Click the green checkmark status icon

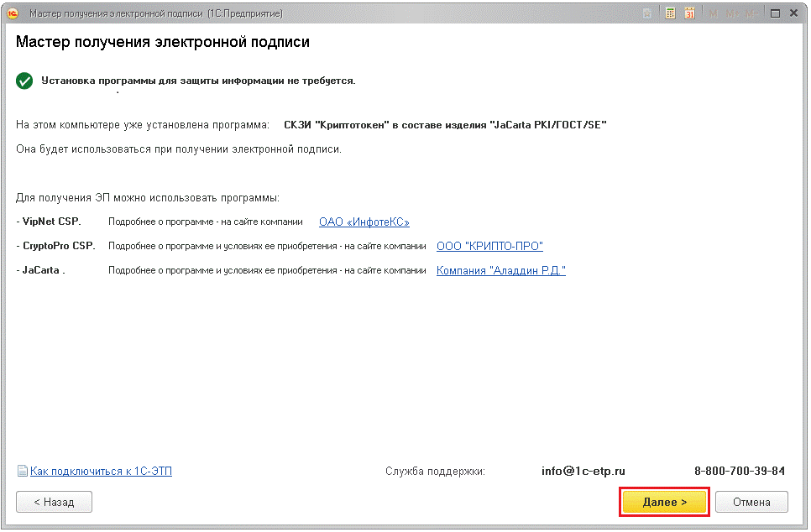point(24,81)
